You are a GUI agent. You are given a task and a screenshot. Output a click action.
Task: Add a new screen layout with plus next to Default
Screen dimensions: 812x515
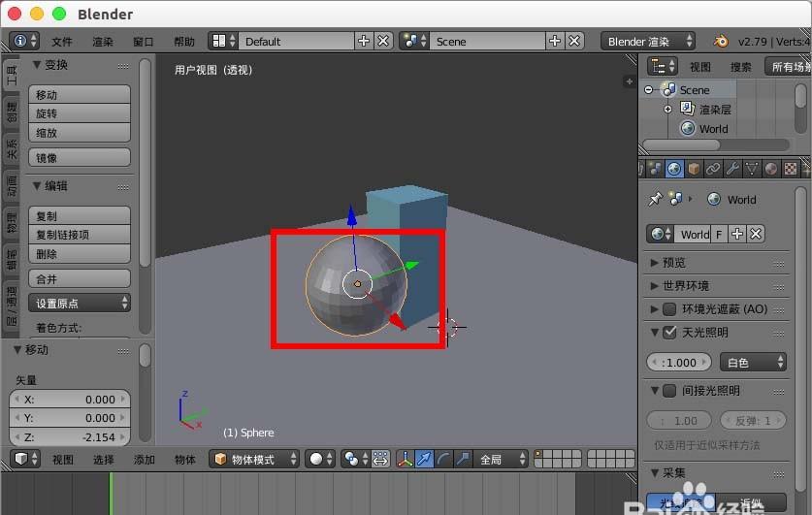(364, 41)
